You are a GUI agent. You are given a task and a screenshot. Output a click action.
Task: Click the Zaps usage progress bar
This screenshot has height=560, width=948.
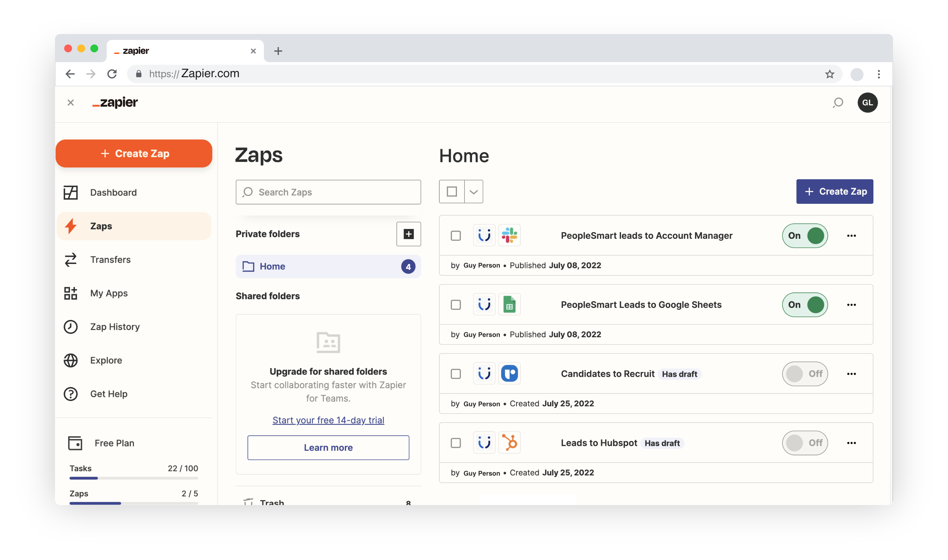(134, 503)
